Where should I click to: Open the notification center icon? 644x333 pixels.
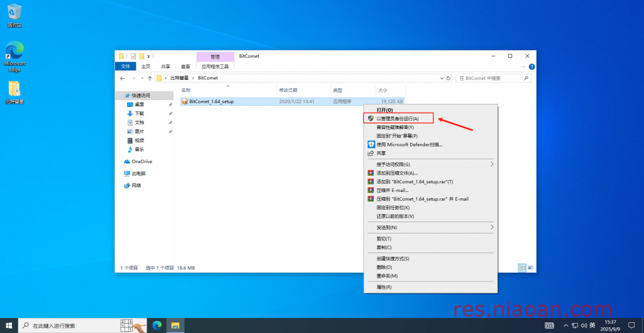coord(631,325)
